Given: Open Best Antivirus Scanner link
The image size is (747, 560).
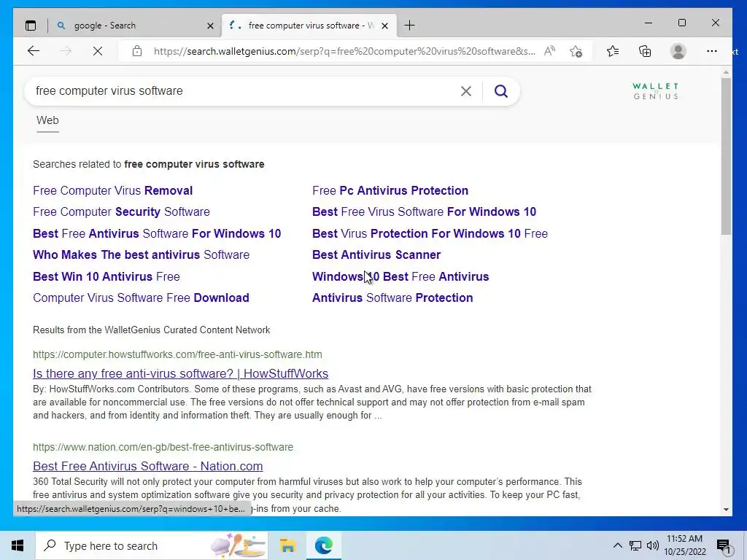Looking at the screenshot, I should click(x=376, y=254).
